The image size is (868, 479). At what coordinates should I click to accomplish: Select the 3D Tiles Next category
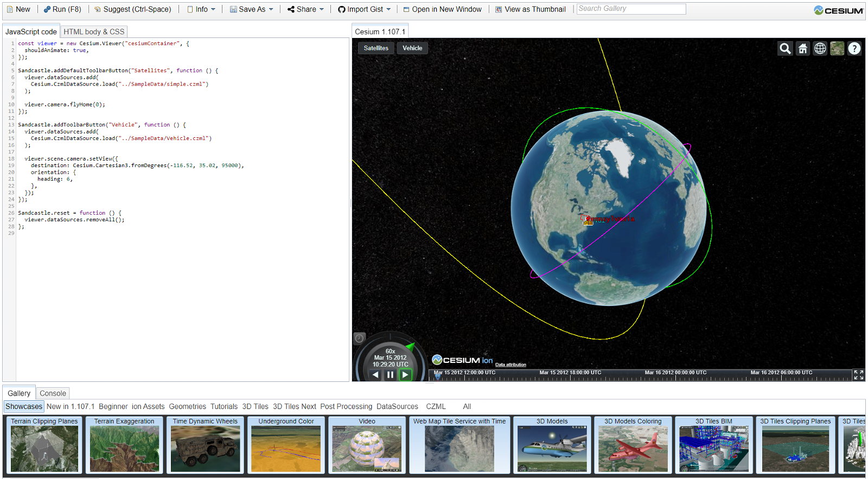click(x=294, y=406)
